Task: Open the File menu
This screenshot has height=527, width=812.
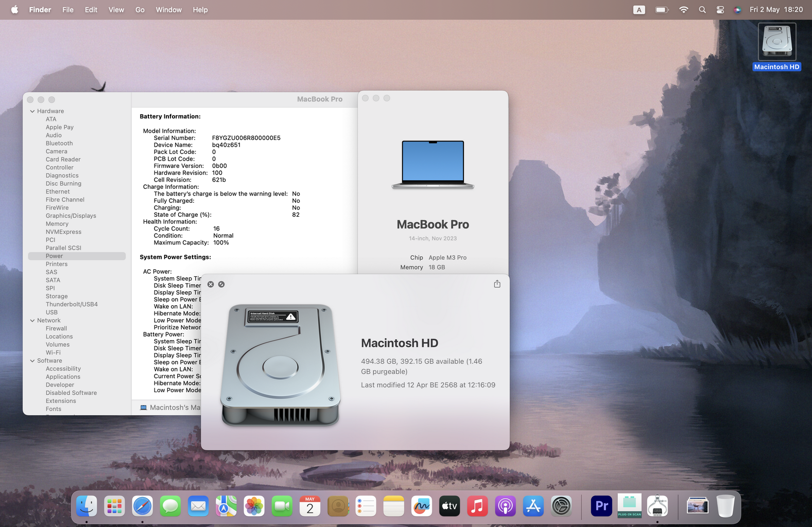Action: [x=68, y=10]
